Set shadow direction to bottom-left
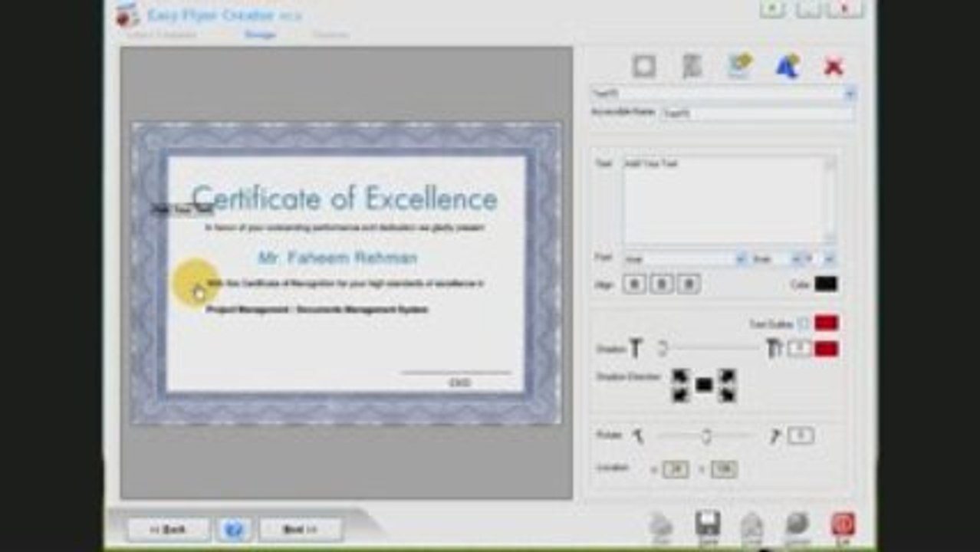Screen dimensions: 980x552 (x=679, y=395)
